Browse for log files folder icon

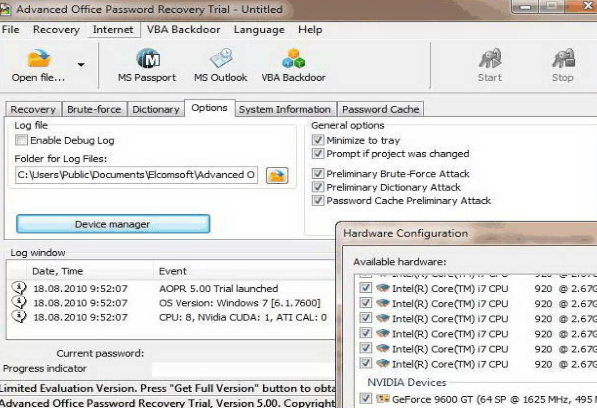(277, 175)
